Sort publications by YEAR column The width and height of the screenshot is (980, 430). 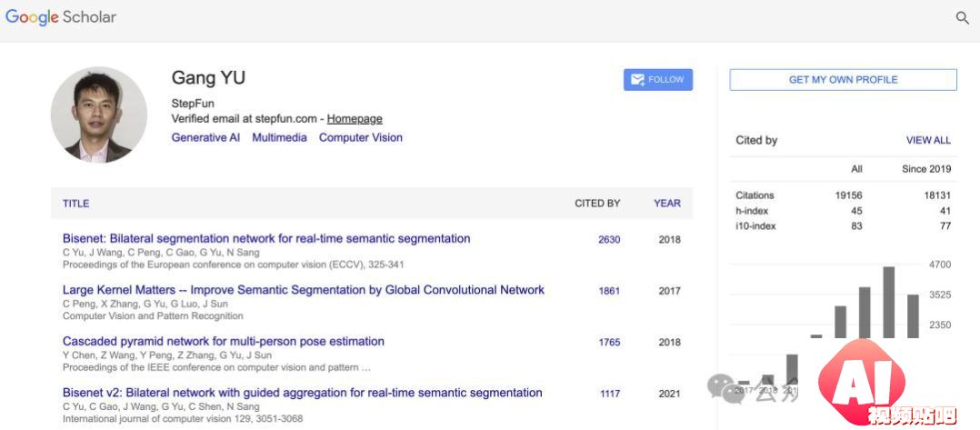click(667, 203)
